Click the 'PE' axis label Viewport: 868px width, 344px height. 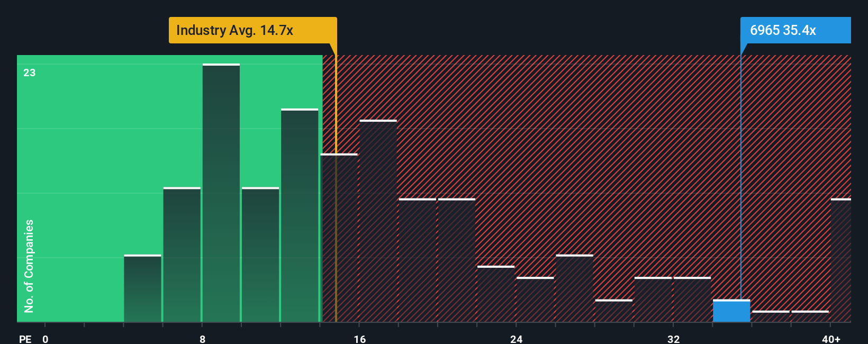click(x=25, y=339)
